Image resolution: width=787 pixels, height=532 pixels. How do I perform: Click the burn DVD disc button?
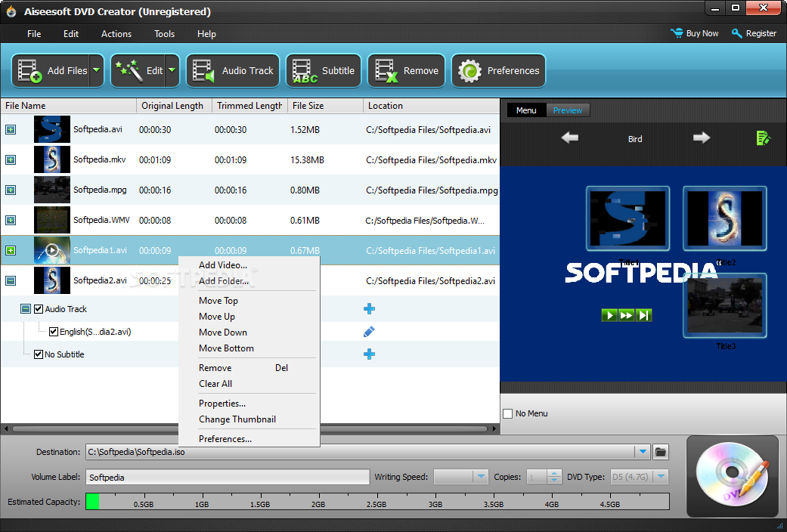click(733, 476)
